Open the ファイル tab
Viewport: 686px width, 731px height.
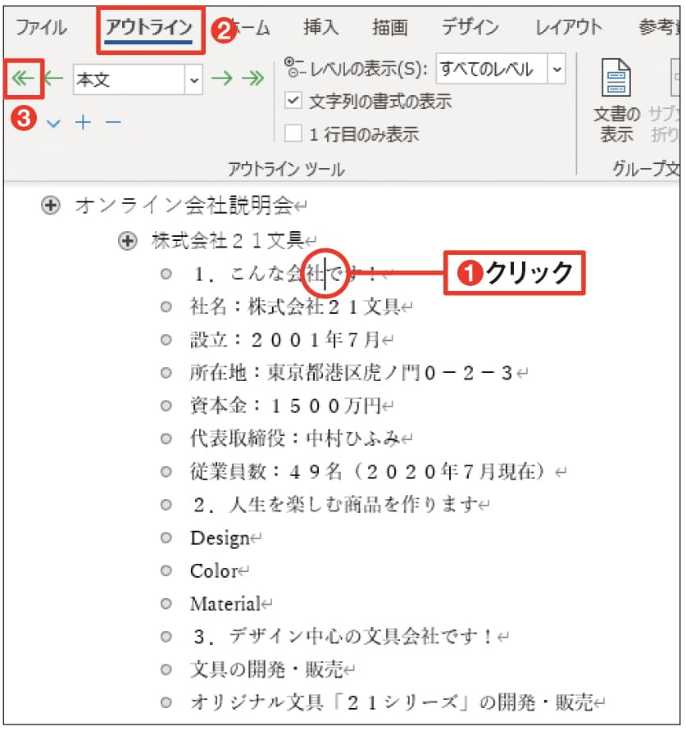(41, 28)
